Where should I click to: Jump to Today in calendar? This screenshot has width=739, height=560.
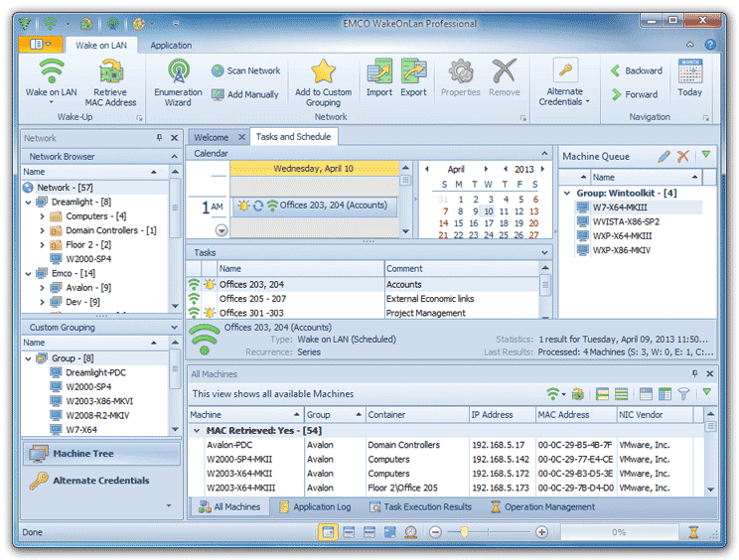(690, 78)
